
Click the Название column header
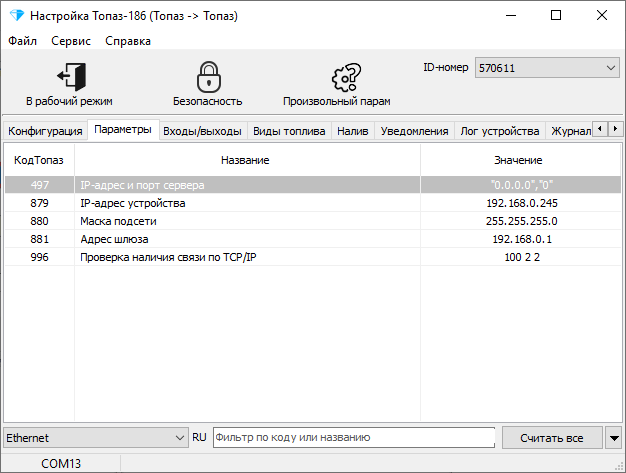click(247, 160)
